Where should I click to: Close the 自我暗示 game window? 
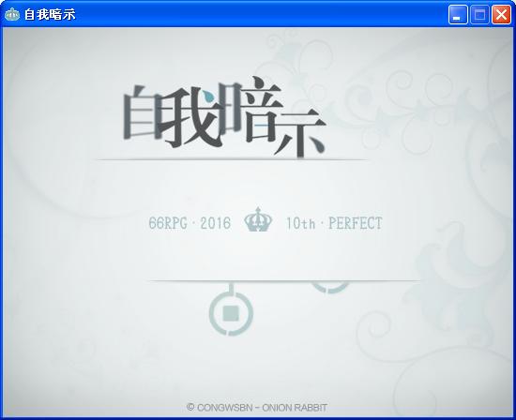[501, 15]
